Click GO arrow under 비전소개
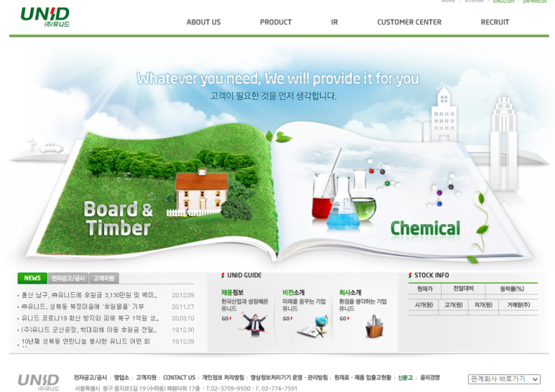The width and height of the screenshot is (555, 392). 288,319
